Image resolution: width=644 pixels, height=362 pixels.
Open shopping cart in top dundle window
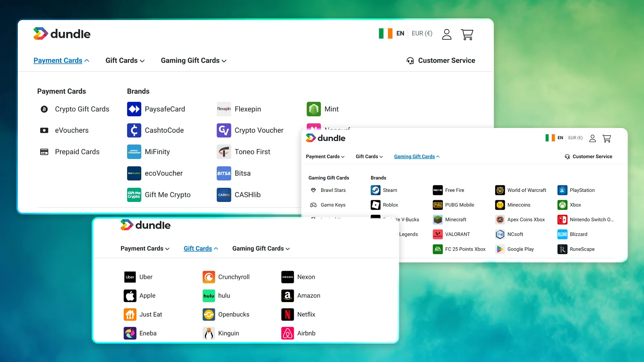tap(467, 34)
